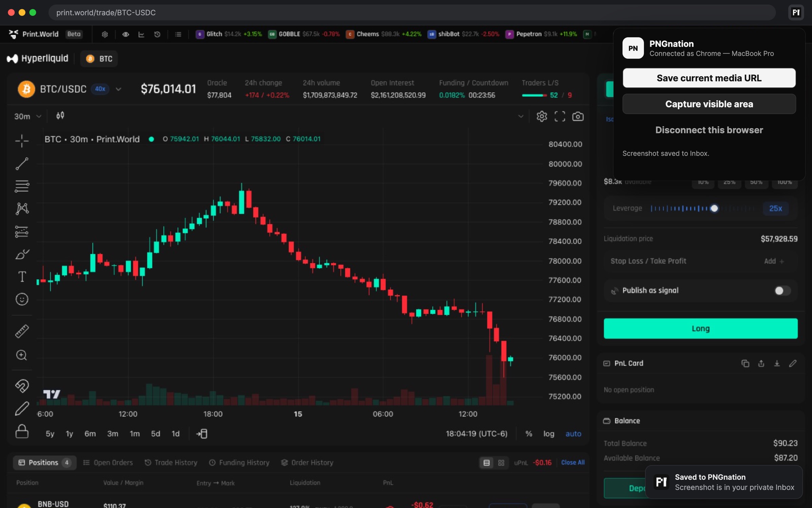The image size is (812, 508).
Task: Open the 25x leverage value box
Action: (775, 208)
